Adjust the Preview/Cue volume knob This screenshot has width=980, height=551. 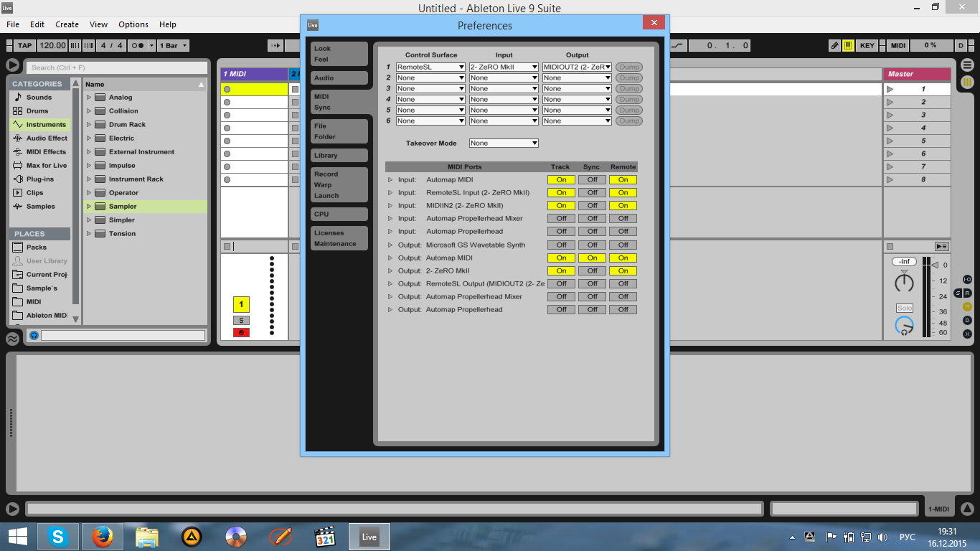pyautogui.click(x=904, y=326)
